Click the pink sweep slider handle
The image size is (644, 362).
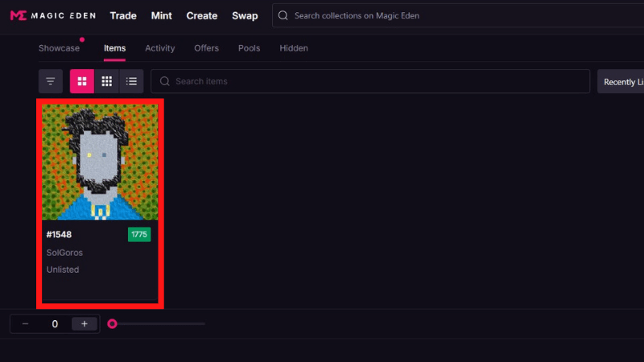[112, 324]
